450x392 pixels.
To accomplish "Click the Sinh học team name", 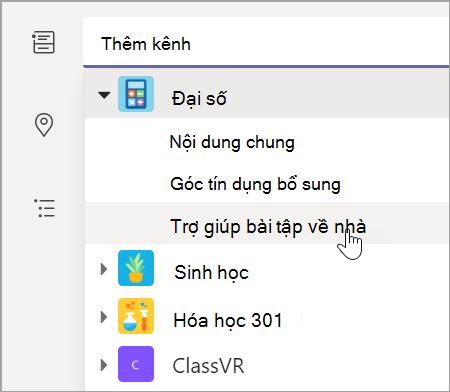I will (211, 273).
